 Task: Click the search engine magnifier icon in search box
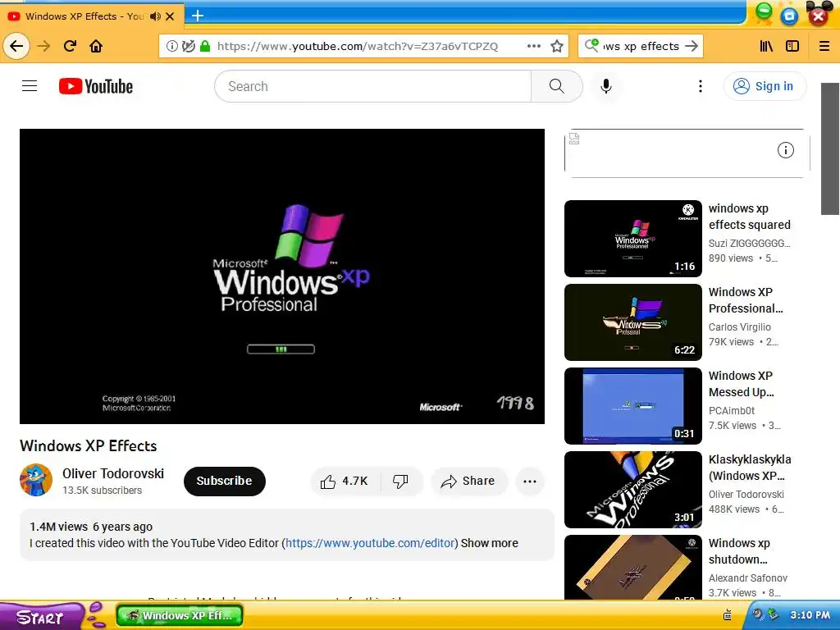[x=591, y=46]
